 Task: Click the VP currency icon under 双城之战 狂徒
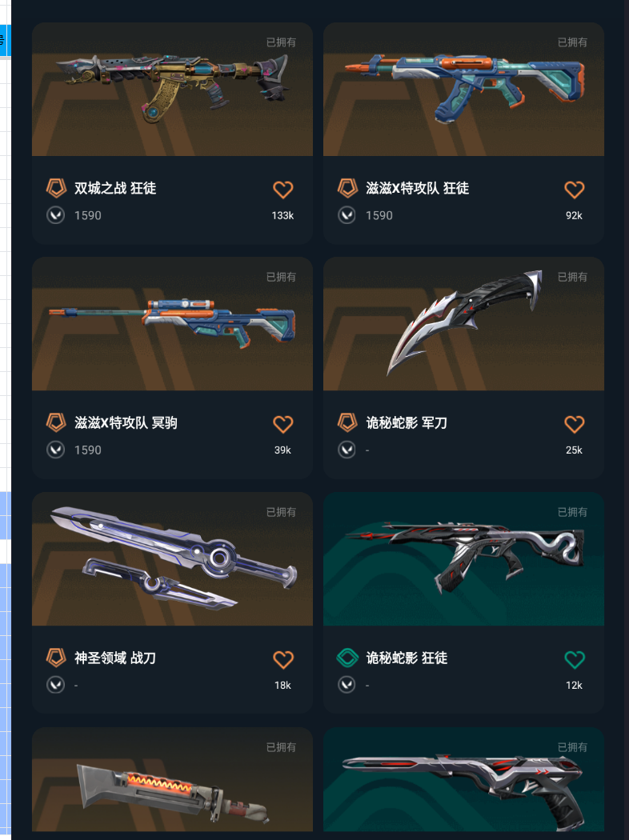coord(56,215)
